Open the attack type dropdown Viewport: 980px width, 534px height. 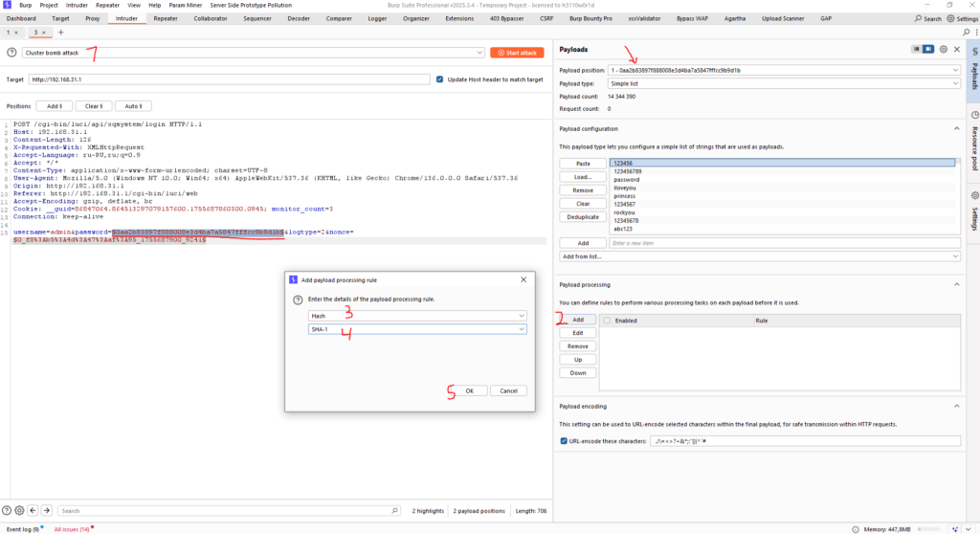pyautogui.click(x=253, y=53)
